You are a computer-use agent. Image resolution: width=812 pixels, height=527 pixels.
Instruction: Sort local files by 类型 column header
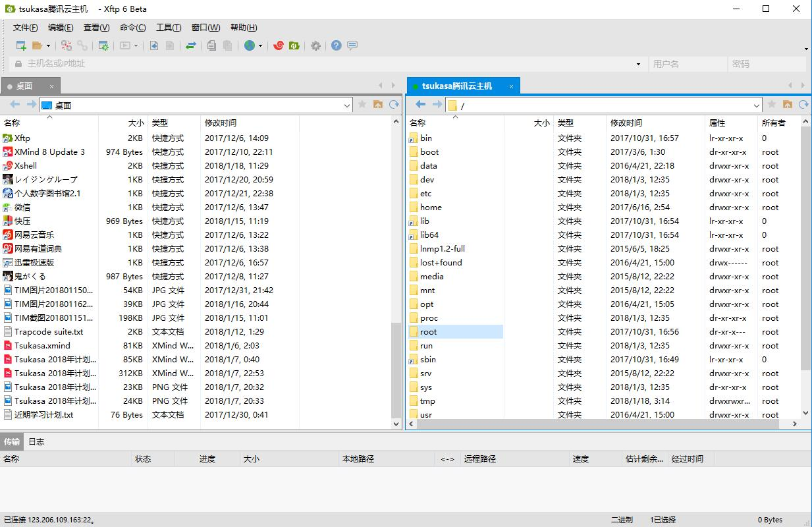tap(174, 123)
